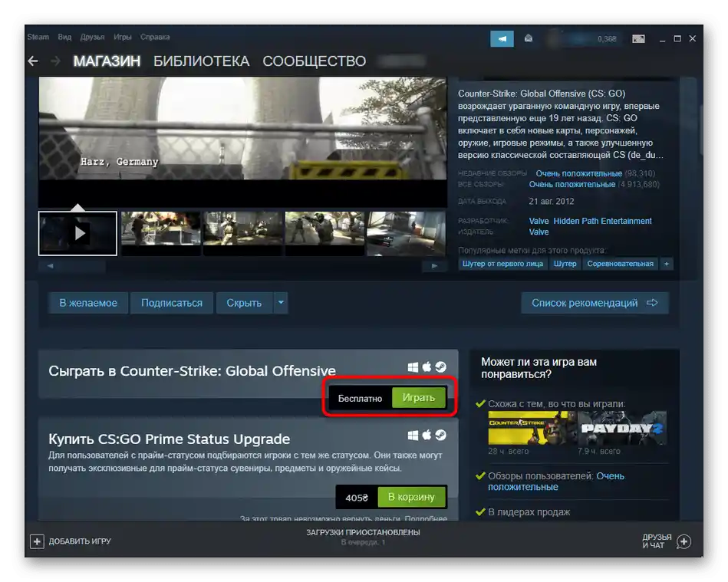The width and height of the screenshot is (728, 582).
Task: Open fifth screenshot thumbnail
Action: point(407,233)
